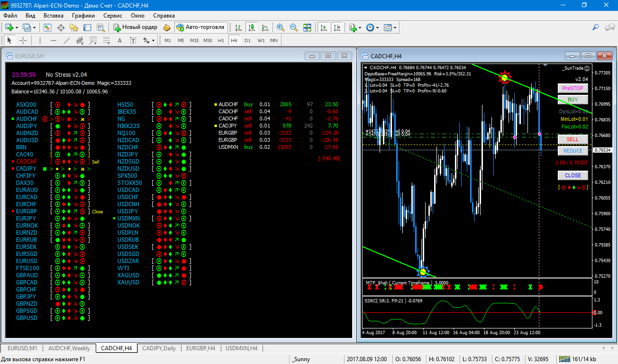Switch to the AUDCHF,Weekly chart tab
Viewport: 618px width, 364px height.
click(69, 348)
